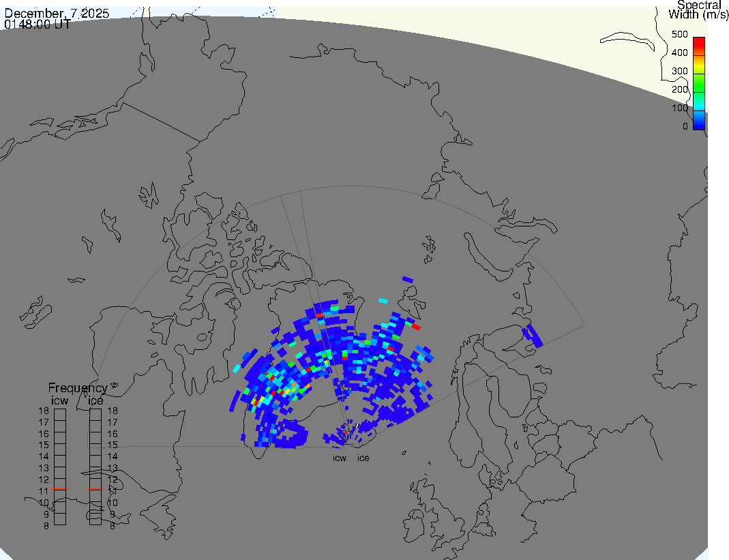Click the 14 label beside the icw bar
The width and height of the screenshot is (729, 560).
[x=44, y=457]
